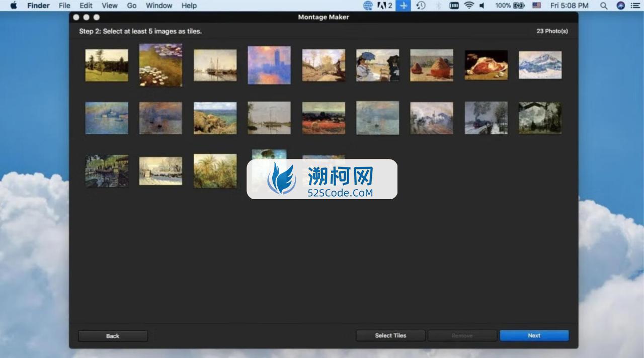Select the snowy winter fence painting

161,171
